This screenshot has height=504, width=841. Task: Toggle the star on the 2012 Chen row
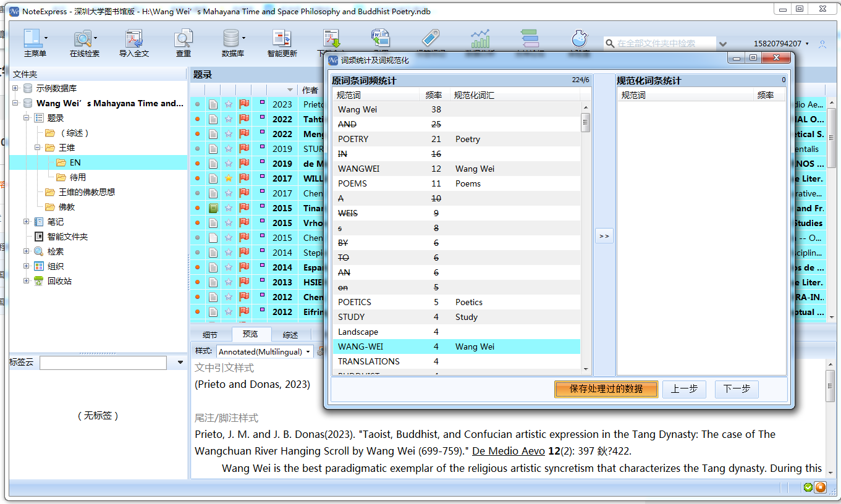229,297
